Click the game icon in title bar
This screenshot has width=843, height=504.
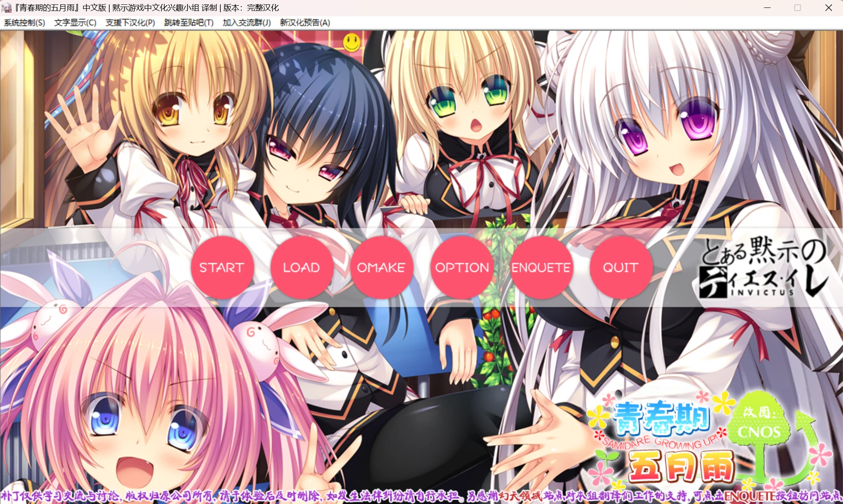(7, 8)
